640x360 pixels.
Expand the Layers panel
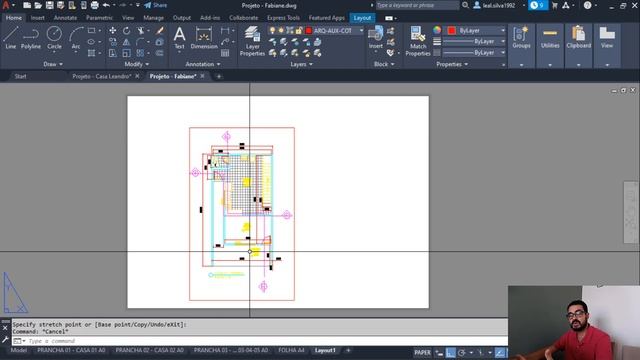click(301, 64)
